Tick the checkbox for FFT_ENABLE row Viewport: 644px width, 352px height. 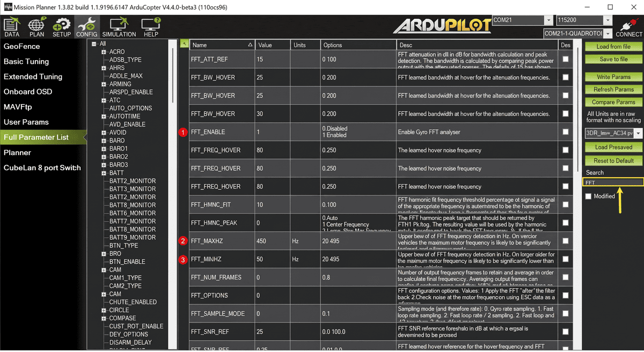[566, 132]
